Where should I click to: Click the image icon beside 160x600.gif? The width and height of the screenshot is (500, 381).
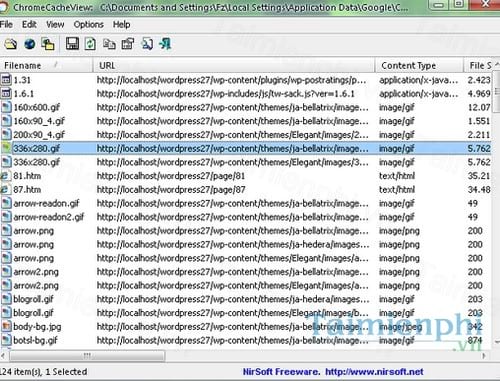[x=6, y=107]
